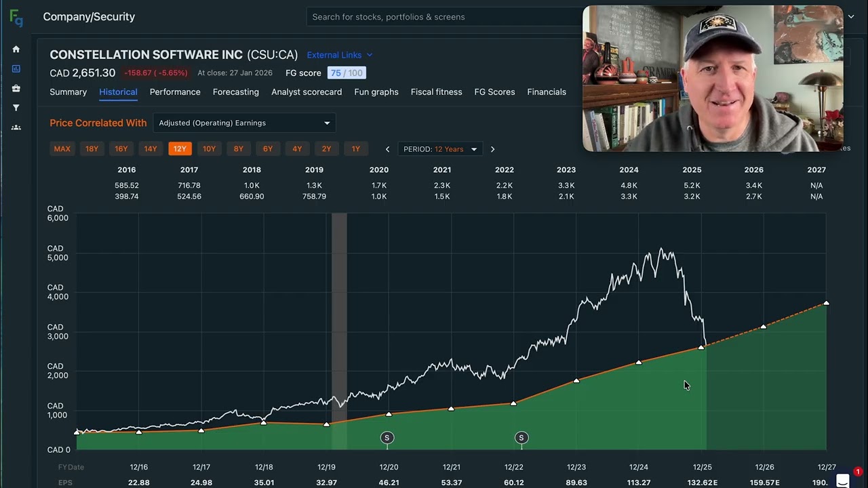This screenshot has height=488, width=868.
Task: Open the FG Scores tab
Action: 494,92
